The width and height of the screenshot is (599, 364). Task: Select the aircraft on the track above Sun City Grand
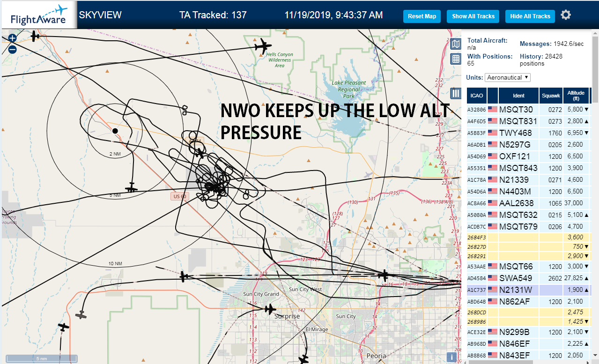(x=184, y=276)
